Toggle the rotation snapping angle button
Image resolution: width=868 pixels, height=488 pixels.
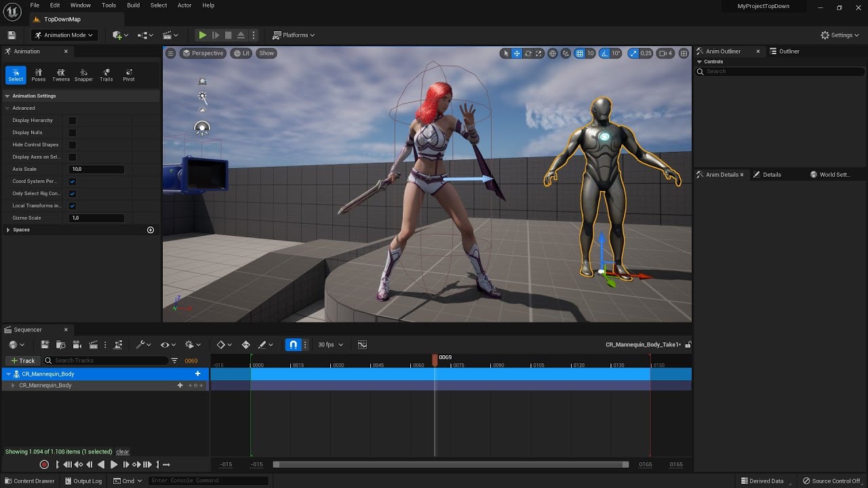point(605,54)
